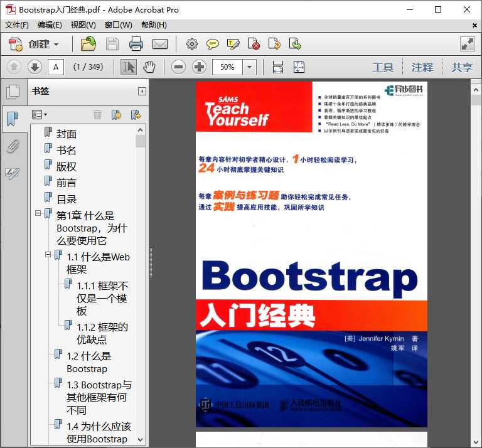Open the bookmark options dropdown

(x=40, y=115)
